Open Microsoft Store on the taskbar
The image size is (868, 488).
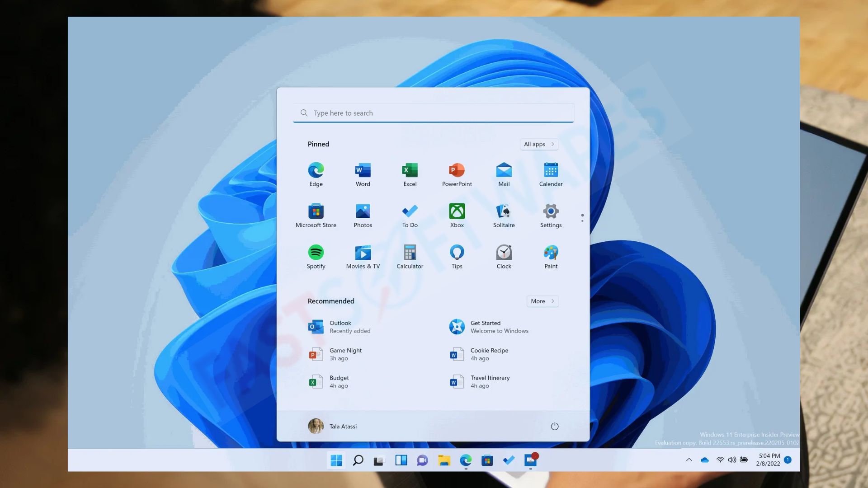click(487, 460)
